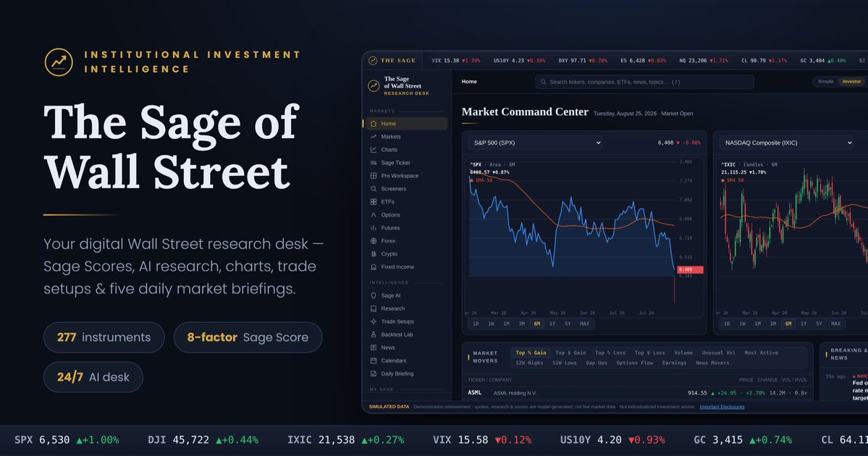This screenshot has width=868, height=456.
Task: Set the NASDAQ chart range to 5Y
Action: pyautogui.click(x=819, y=324)
